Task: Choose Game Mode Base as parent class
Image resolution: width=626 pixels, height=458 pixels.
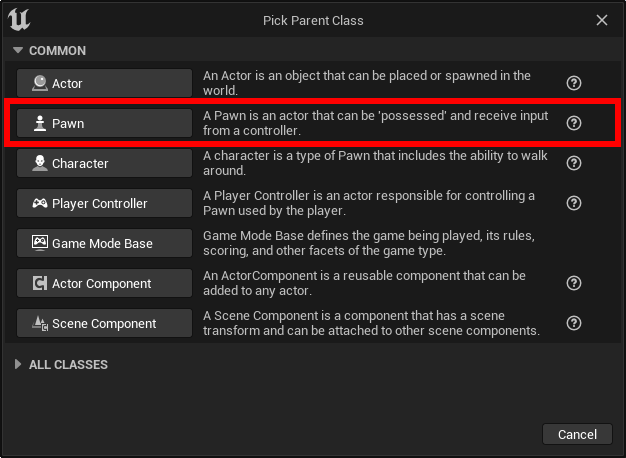Action: click(x=104, y=243)
